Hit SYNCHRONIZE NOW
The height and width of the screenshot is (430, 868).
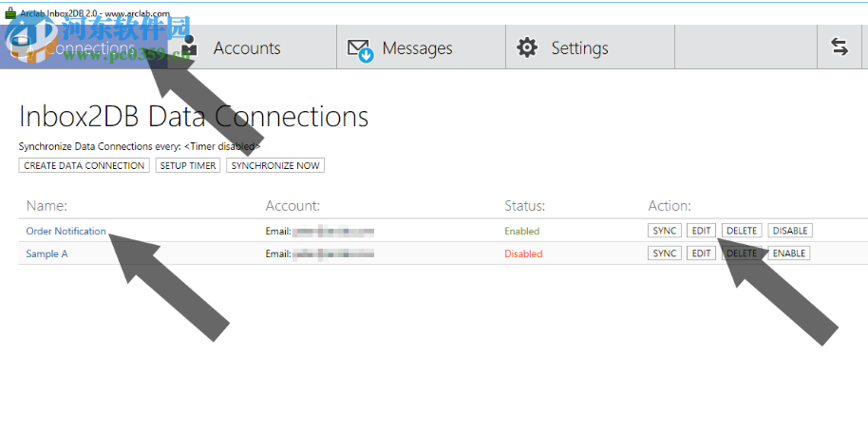pos(275,165)
